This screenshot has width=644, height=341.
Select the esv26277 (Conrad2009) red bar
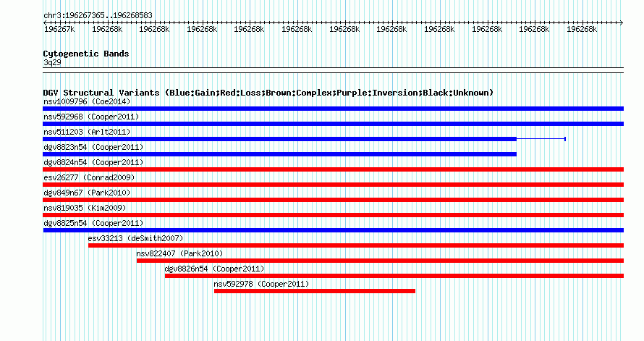[x=333, y=185]
